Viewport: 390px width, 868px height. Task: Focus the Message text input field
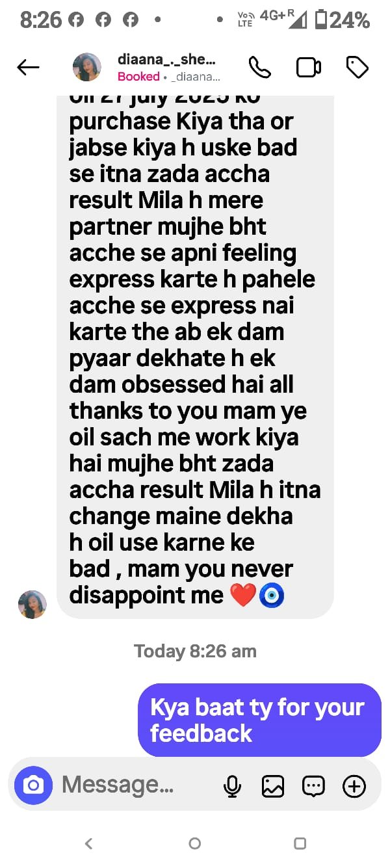click(x=136, y=786)
